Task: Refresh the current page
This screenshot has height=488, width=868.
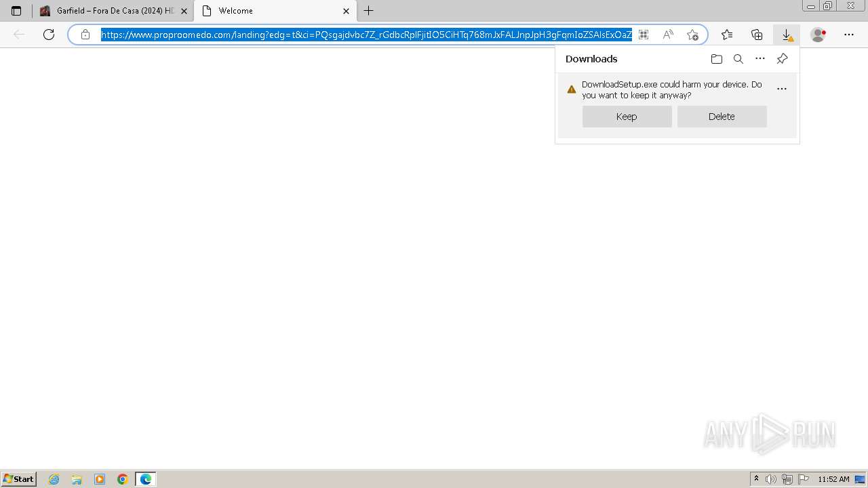Action: click(x=49, y=35)
